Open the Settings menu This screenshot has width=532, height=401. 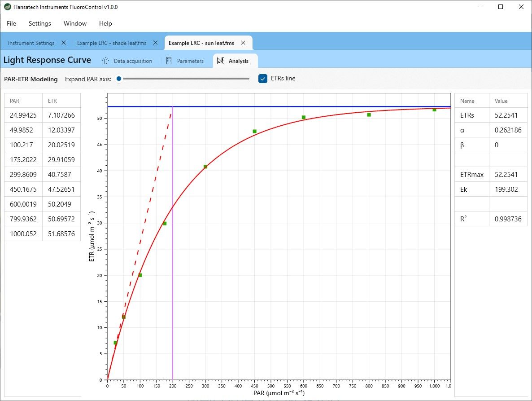click(39, 23)
